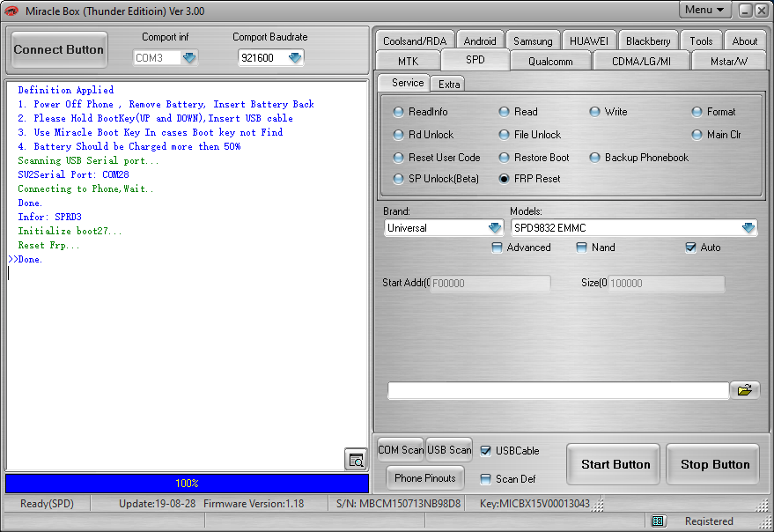This screenshot has height=532, width=774.
Task: Click the Connect Button
Action: 59,49
